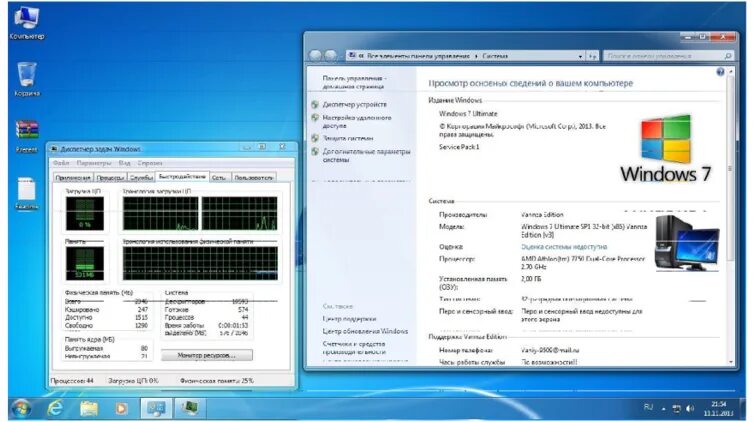Viewport: 753px width, 422px height.
Task: Click Оценка системы недоступна link
Action: tap(564, 247)
